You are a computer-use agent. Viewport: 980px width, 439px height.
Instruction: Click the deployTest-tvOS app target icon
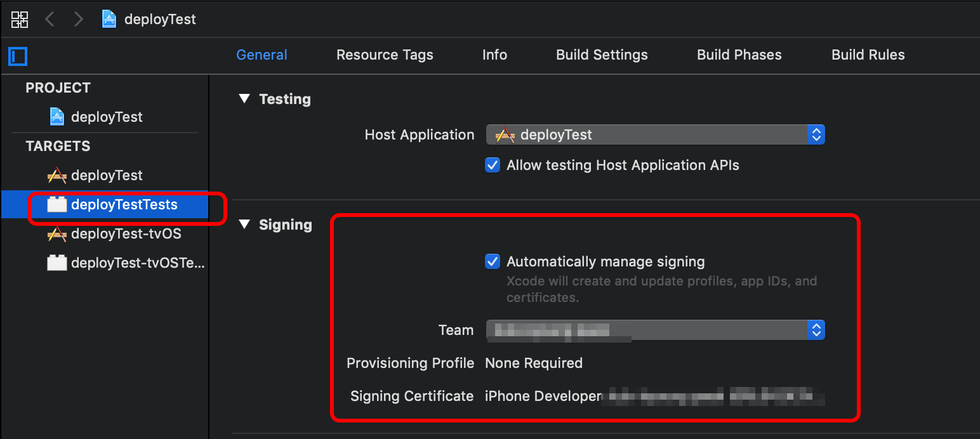click(x=57, y=233)
